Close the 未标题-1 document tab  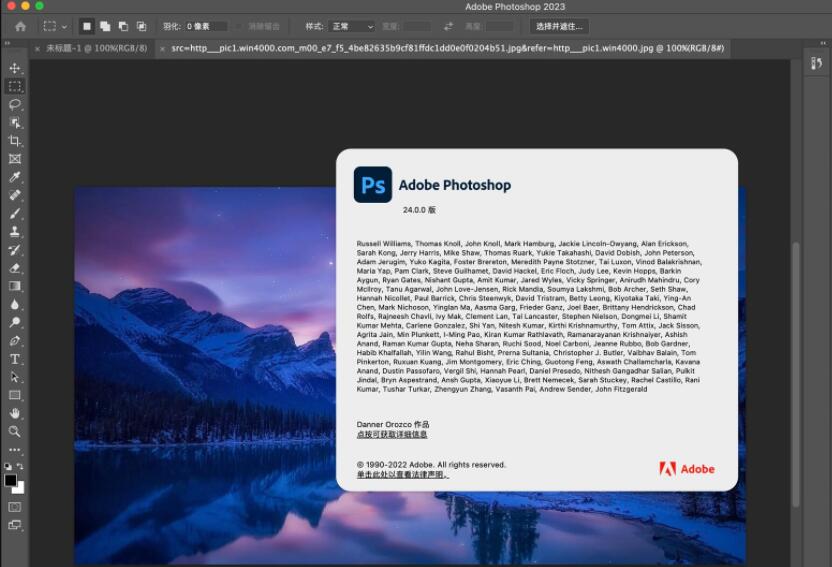(37, 49)
